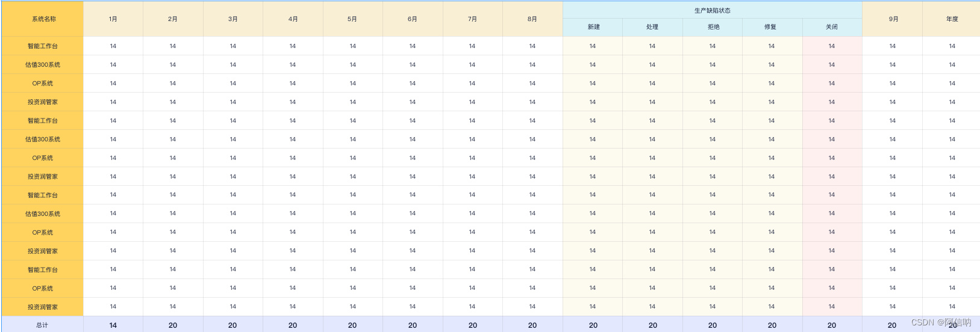
Task: Select the 总计 value 20 under 新建
Action: click(x=593, y=325)
